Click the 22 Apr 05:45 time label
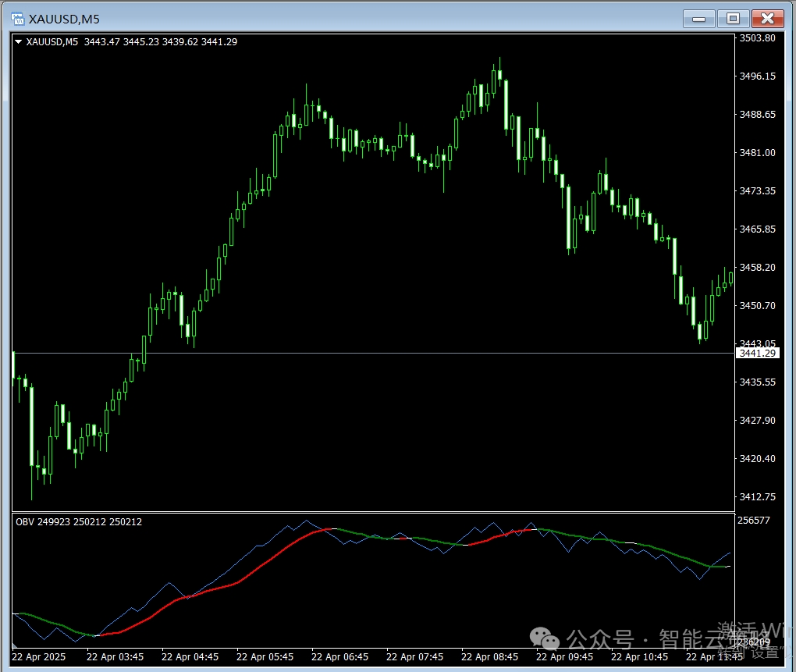 click(265, 656)
